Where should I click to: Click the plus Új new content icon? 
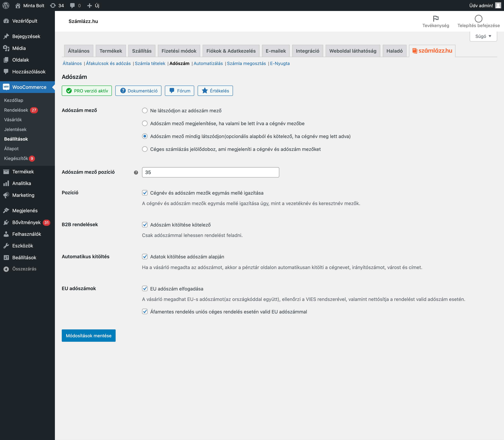point(89,5)
